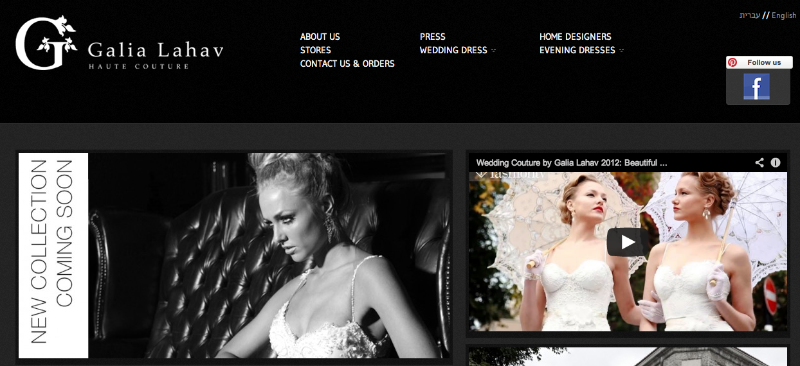Screen dimensions: 800x366
Task: Click the Pinterest Follow us button
Action: pos(759,62)
